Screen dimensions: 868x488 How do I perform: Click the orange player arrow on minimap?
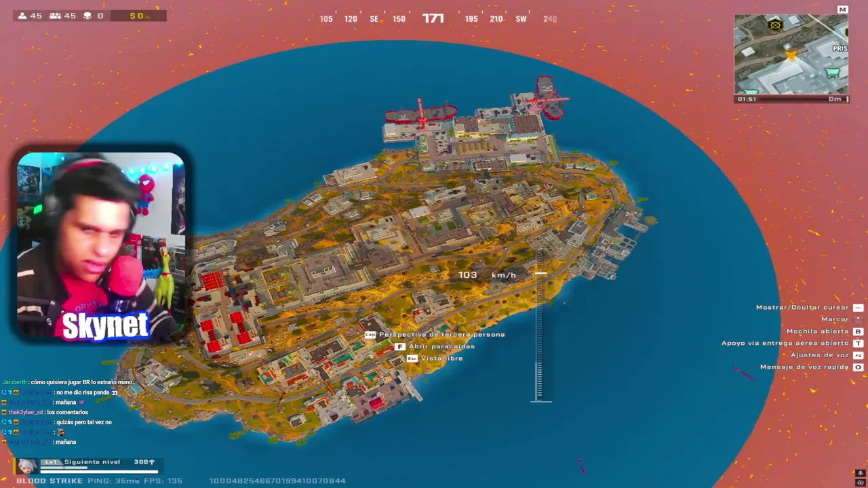click(791, 56)
